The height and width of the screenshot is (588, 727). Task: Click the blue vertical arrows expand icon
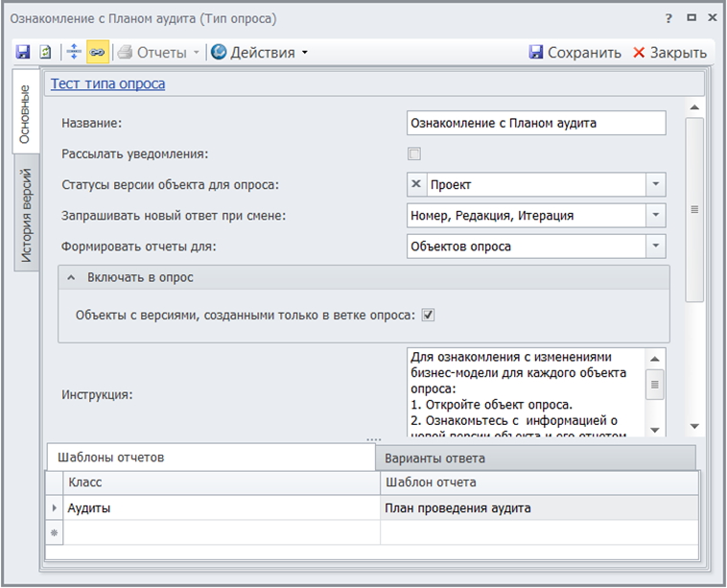(74, 52)
